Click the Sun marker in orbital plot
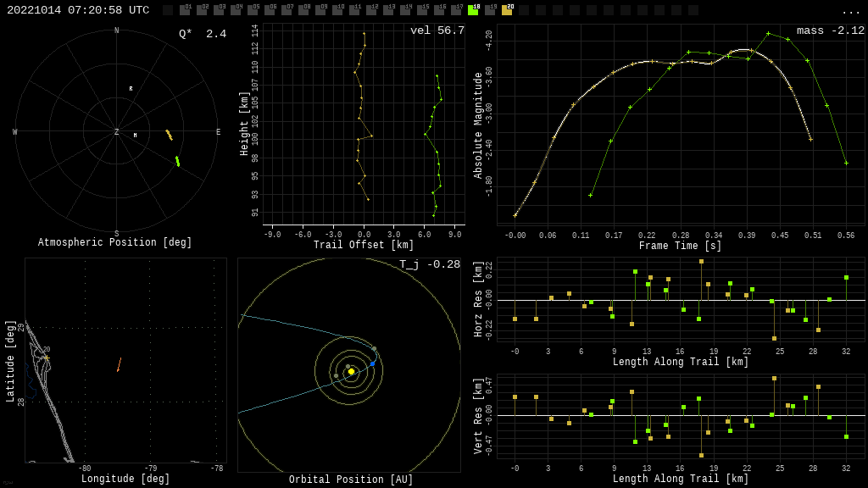The width and height of the screenshot is (868, 488). click(x=351, y=371)
